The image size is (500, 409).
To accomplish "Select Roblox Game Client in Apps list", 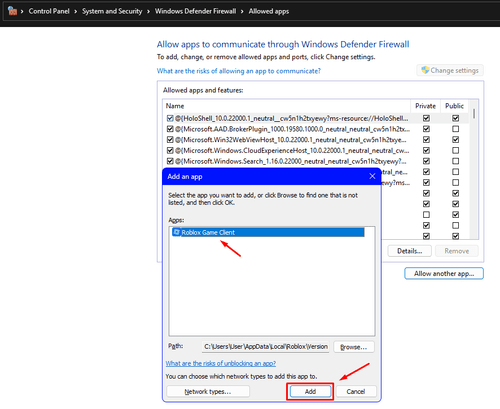I will [268, 232].
